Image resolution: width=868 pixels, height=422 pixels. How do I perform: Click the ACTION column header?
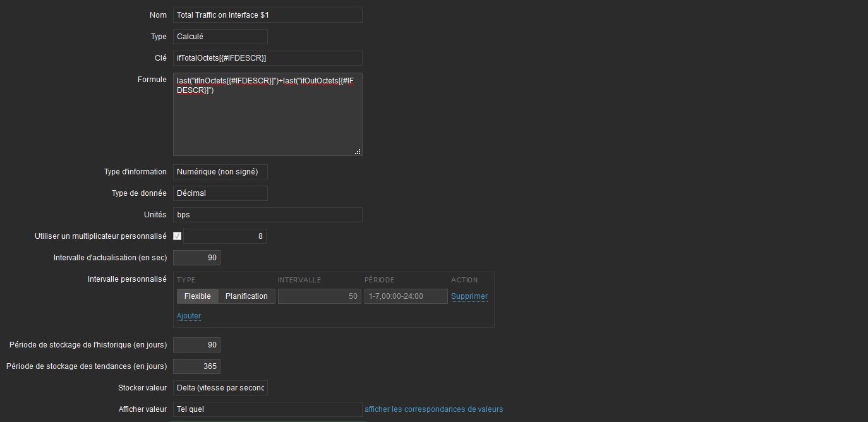(x=464, y=280)
